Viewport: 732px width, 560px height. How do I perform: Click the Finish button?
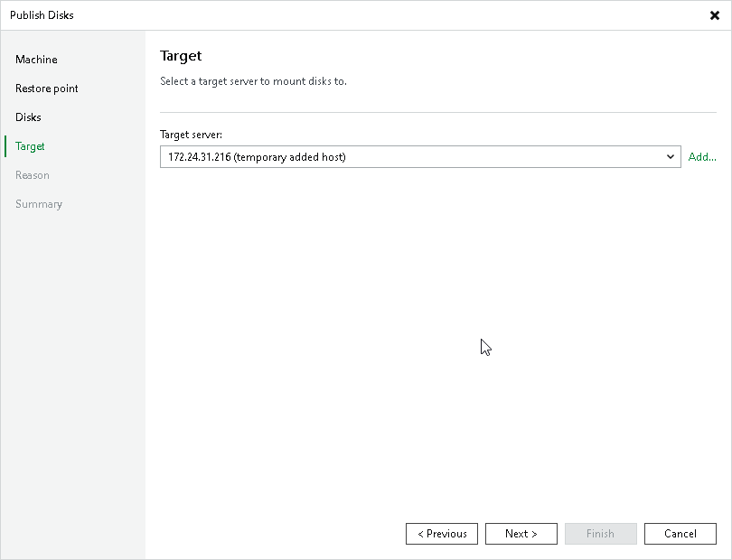point(600,534)
